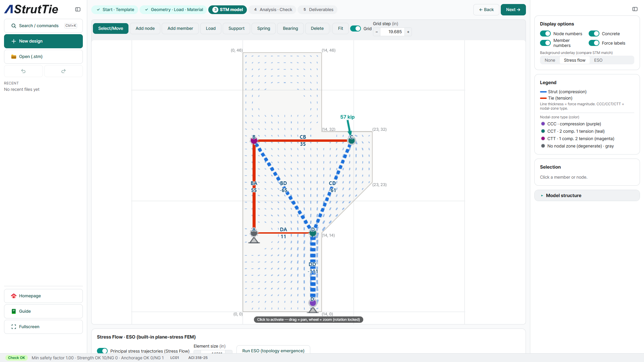This screenshot has height=362, width=644.
Task: Select node C on the canvas
Action: click(x=351, y=140)
